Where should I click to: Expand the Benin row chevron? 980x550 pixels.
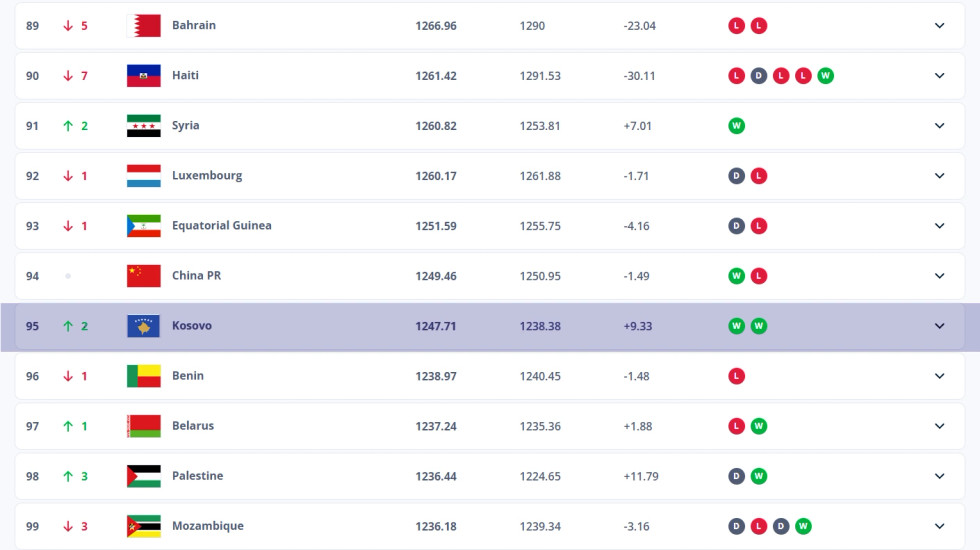tap(939, 376)
